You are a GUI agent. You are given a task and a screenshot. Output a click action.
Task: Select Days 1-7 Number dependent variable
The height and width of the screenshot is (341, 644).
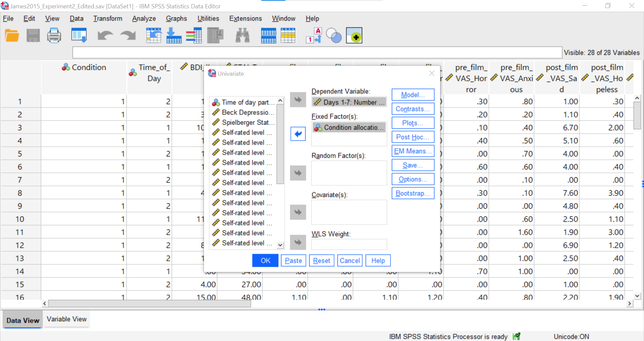click(349, 102)
